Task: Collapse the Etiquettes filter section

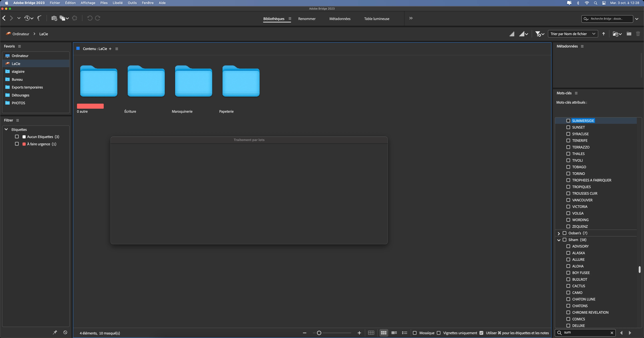Action: click(x=6, y=129)
